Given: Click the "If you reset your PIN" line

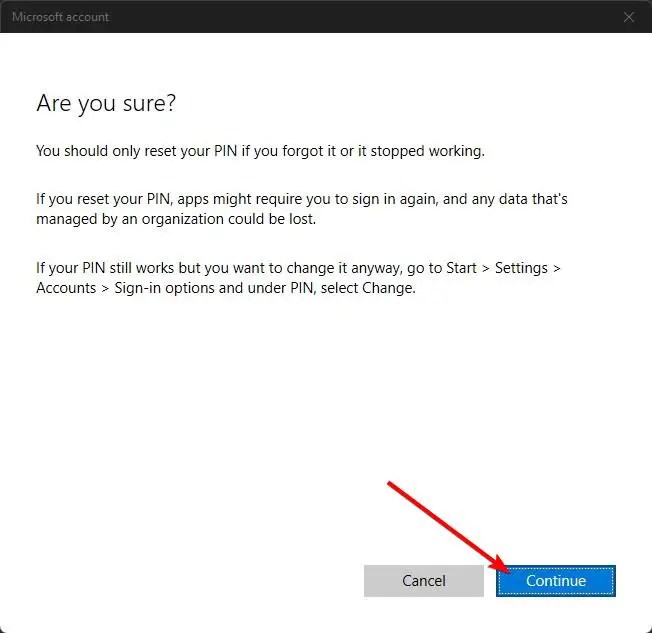Looking at the screenshot, I should tap(300, 199).
